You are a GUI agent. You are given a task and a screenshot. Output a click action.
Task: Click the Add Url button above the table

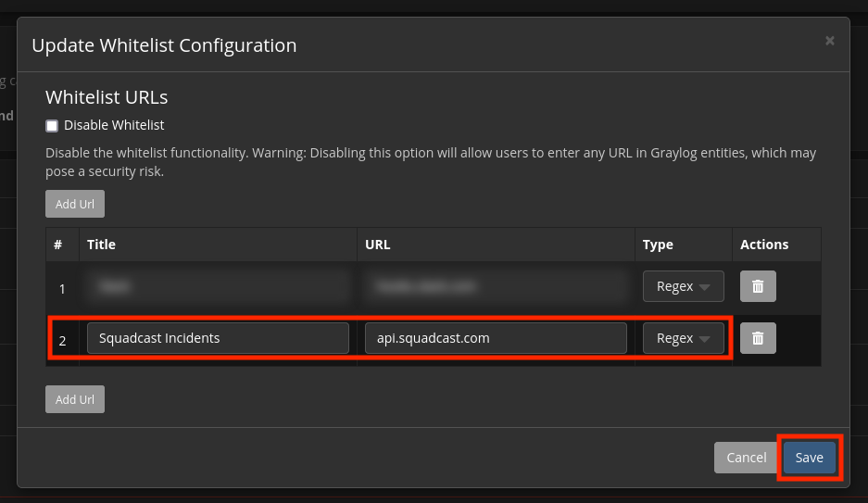75,204
